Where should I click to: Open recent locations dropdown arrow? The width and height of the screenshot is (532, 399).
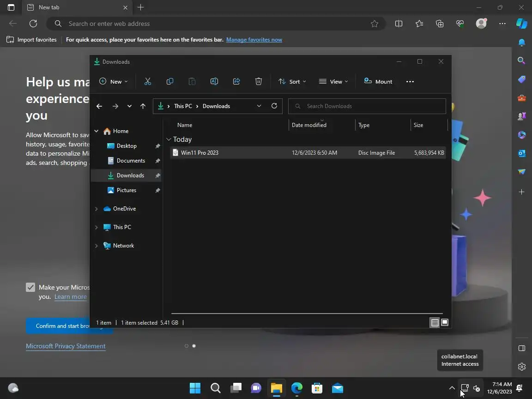point(129,106)
